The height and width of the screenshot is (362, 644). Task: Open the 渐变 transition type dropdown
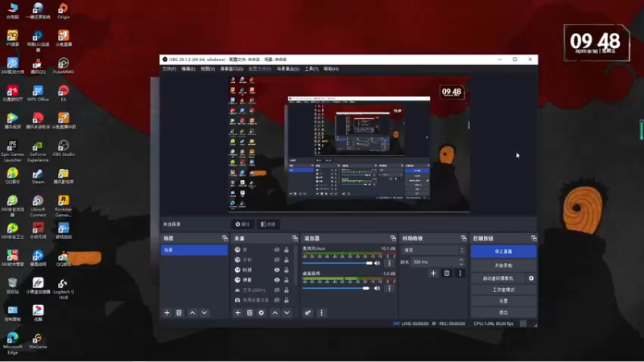coord(433,250)
